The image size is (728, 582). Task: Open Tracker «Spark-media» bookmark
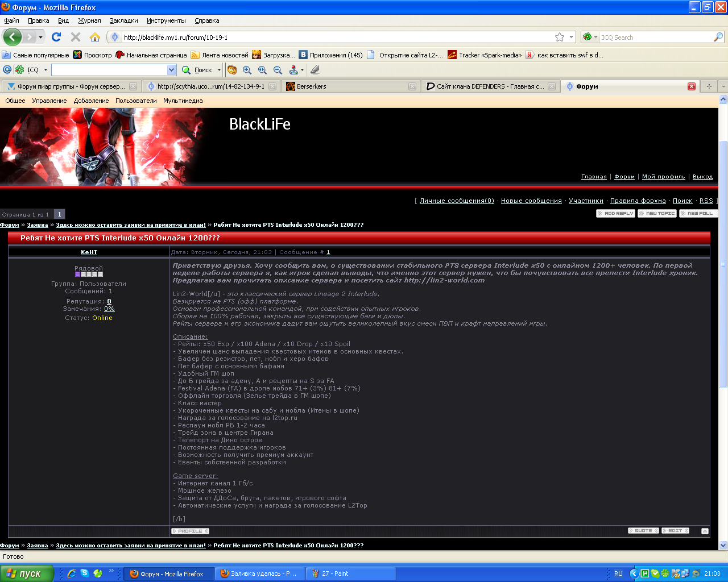tap(485, 55)
